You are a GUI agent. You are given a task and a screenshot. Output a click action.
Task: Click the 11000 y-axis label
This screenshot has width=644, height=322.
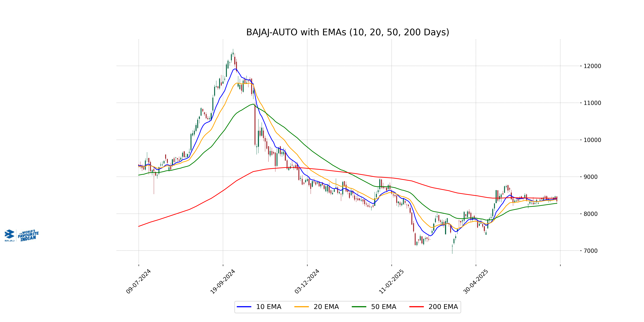click(x=592, y=103)
